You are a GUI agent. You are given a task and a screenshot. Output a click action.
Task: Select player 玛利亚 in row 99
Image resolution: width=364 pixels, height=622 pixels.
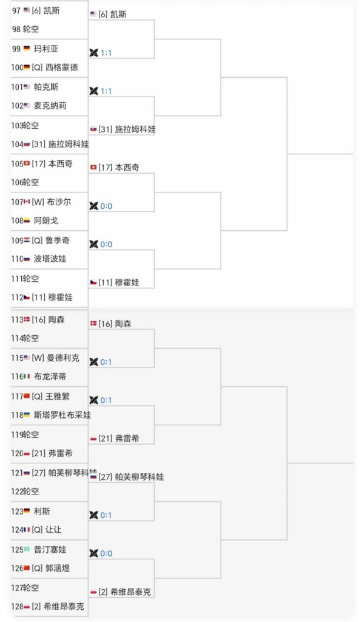pyautogui.click(x=46, y=49)
